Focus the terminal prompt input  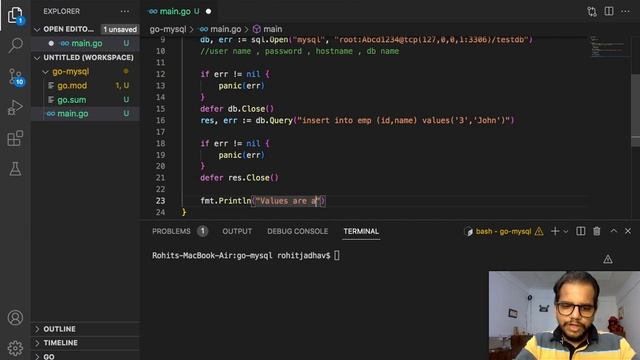point(336,256)
